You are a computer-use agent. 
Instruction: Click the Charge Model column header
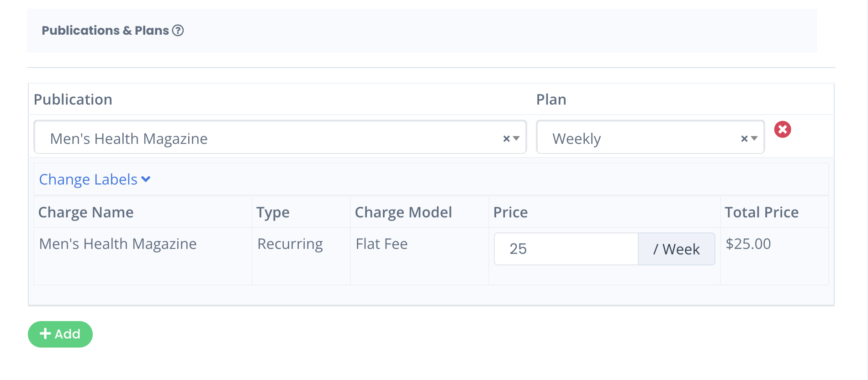click(403, 212)
